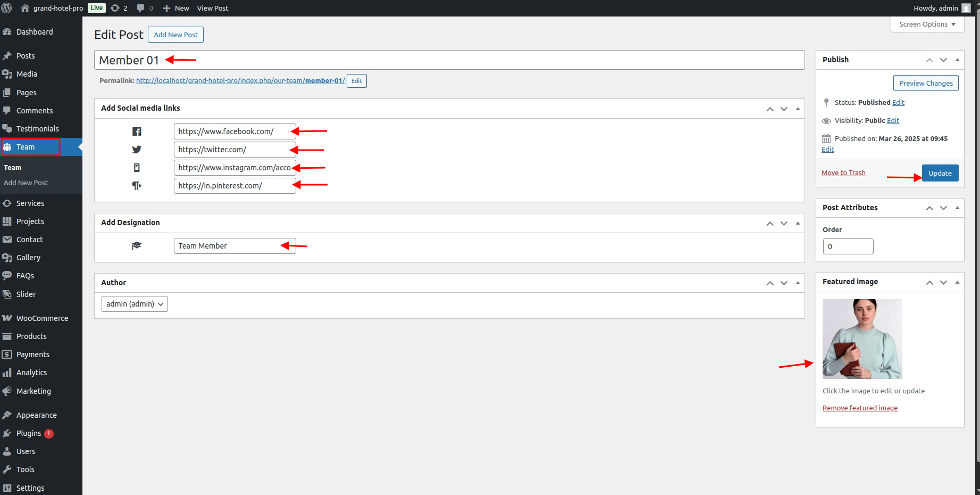Screen dimensions: 980x495
Task: Click the Order number input field
Action: 848,246
